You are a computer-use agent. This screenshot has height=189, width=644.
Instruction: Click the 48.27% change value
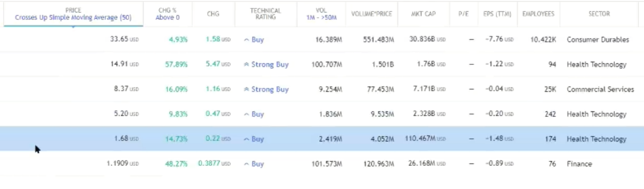(x=176, y=163)
